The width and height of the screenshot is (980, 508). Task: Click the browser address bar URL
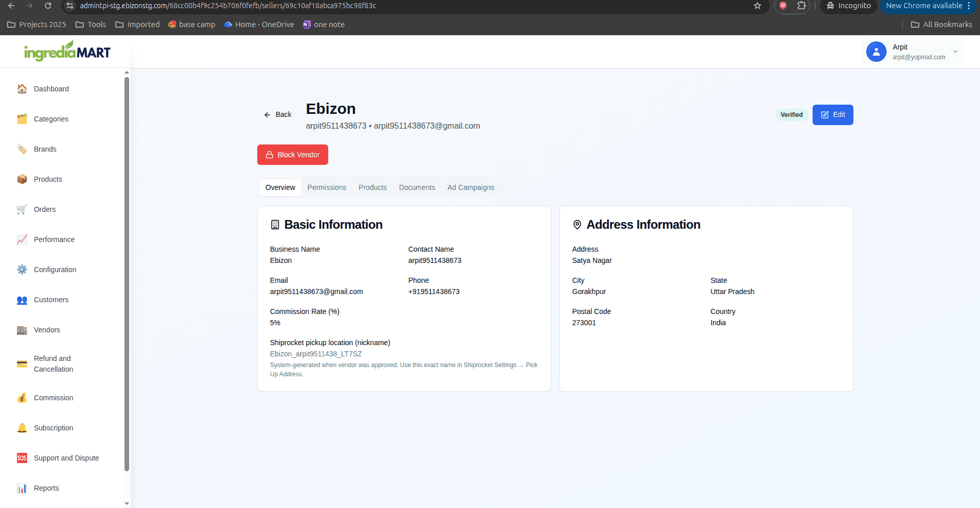coord(228,6)
